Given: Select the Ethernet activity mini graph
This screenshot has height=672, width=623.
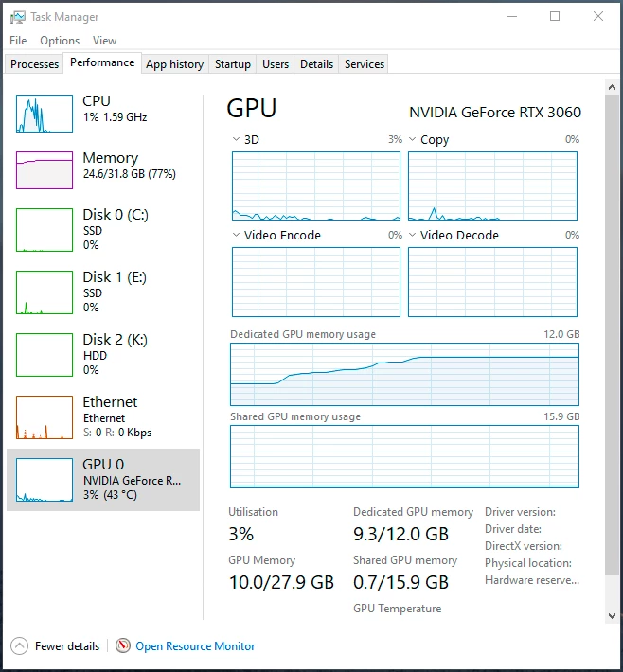Looking at the screenshot, I should click(44, 417).
